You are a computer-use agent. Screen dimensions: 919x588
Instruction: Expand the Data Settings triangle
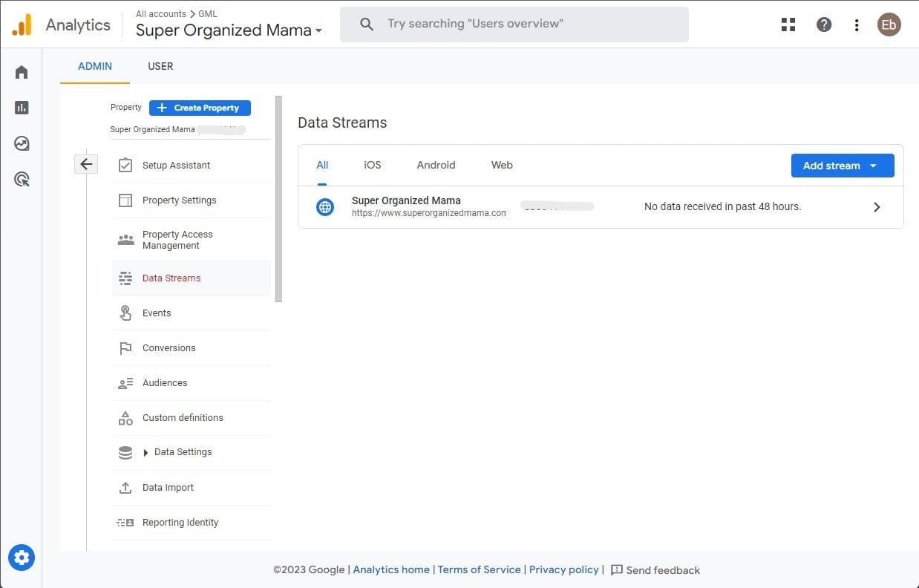pyautogui.click(x=145, y=453)
